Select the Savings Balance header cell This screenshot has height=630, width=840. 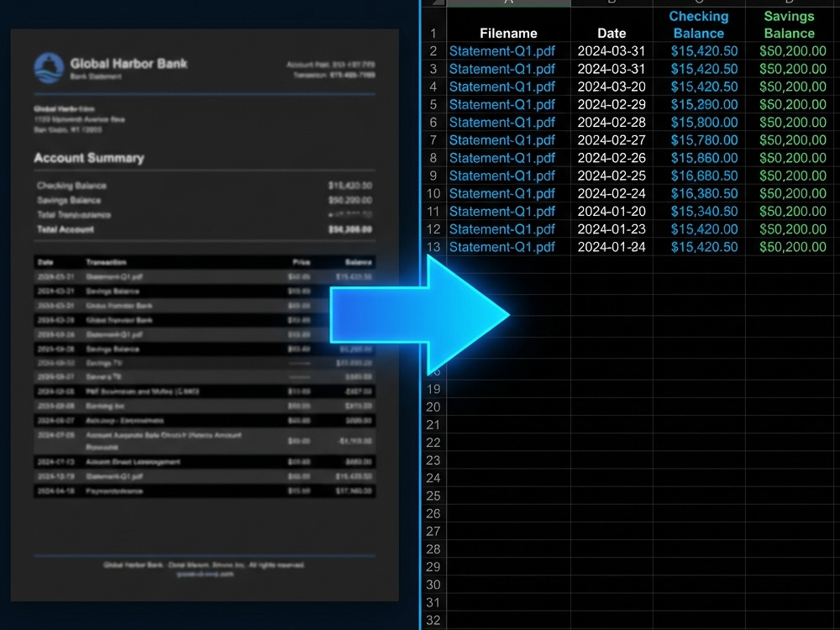(x=789, y=24)
